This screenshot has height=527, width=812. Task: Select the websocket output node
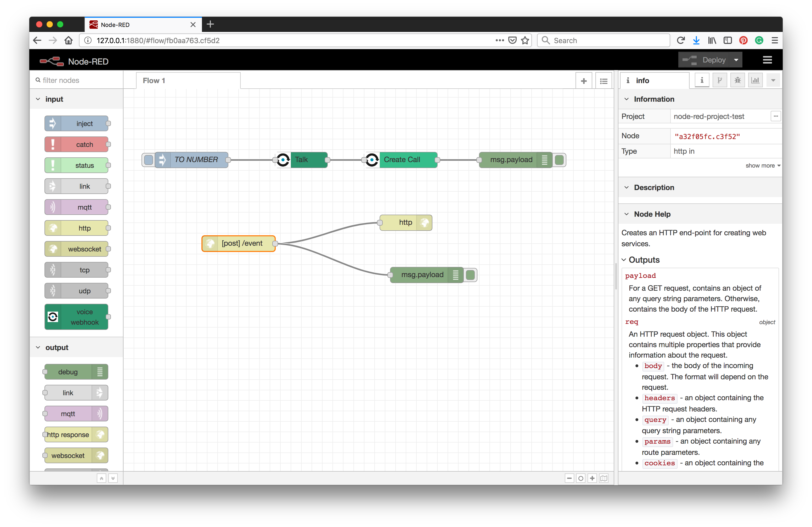(x=76, y=455)
